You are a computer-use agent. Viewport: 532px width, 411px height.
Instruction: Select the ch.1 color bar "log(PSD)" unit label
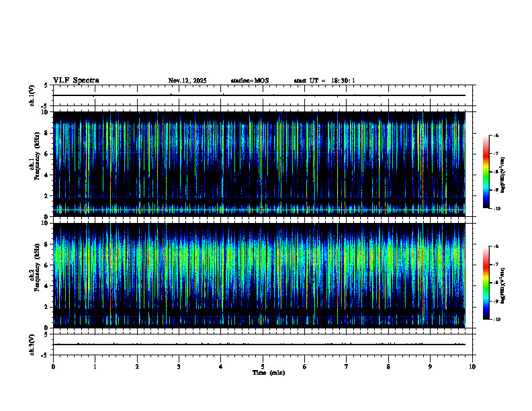coord(503,175)
